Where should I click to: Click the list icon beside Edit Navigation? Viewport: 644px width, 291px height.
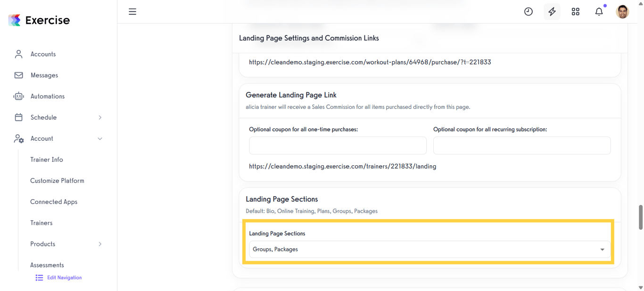coord(39,277)
